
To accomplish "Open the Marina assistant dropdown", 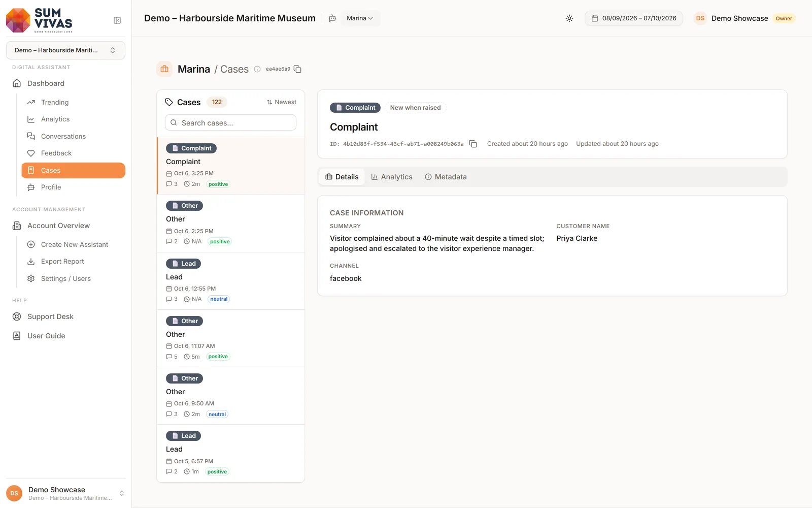I will [x=360, y=18].
